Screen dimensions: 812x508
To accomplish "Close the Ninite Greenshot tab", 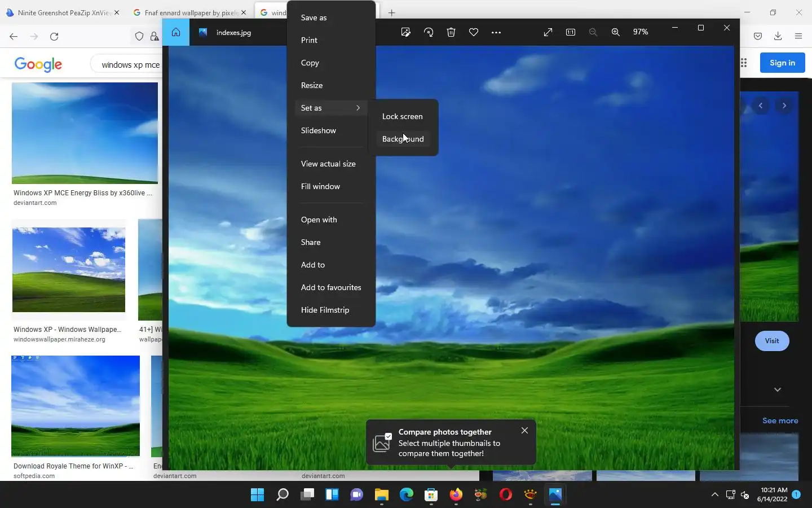I will (x=117, y=12).
